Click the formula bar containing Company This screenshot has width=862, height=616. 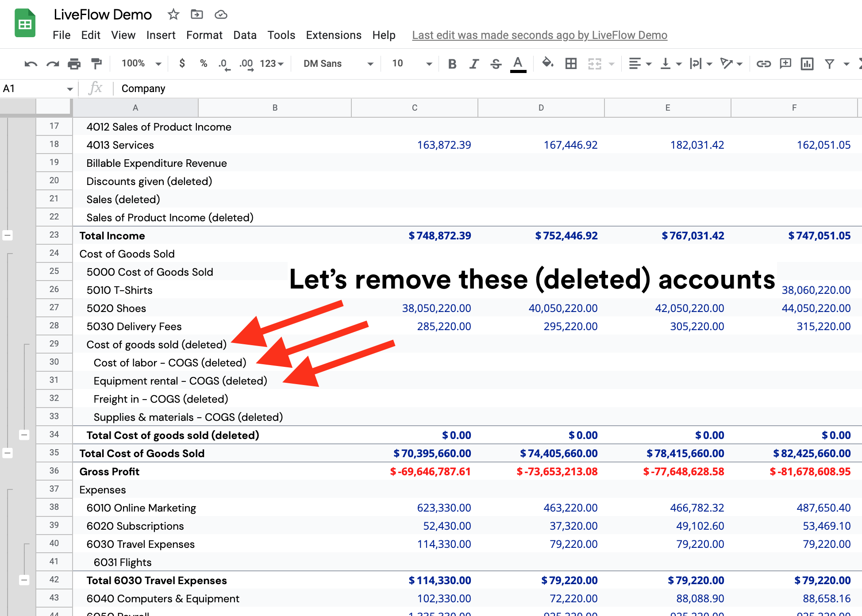(x=487, y=89)
